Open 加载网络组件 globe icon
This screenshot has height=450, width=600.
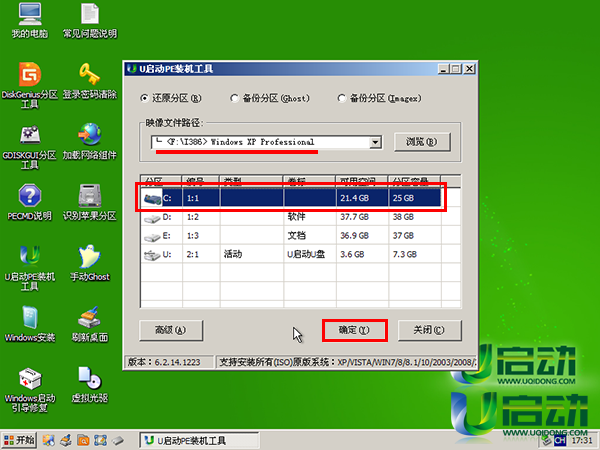click(x=90, y=142)
